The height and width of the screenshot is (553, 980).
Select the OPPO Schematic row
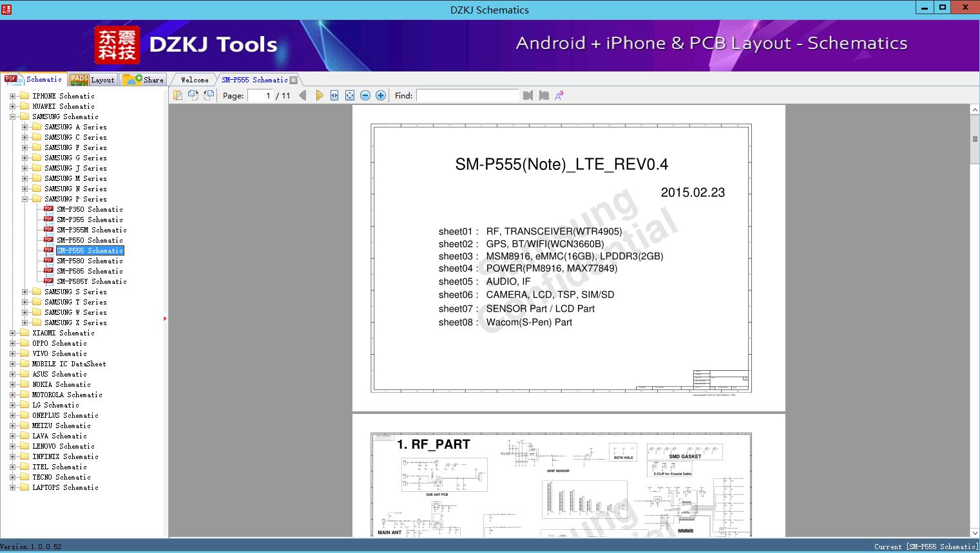(59, 343)
